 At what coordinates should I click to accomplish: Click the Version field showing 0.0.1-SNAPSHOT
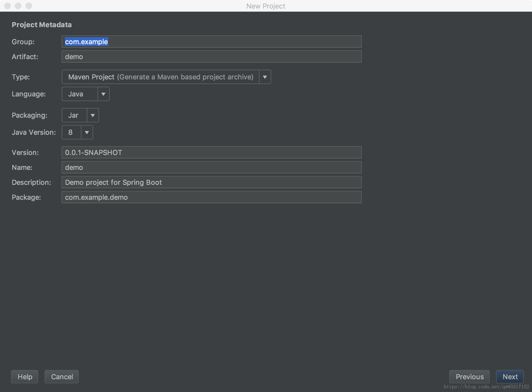[211, 153]
